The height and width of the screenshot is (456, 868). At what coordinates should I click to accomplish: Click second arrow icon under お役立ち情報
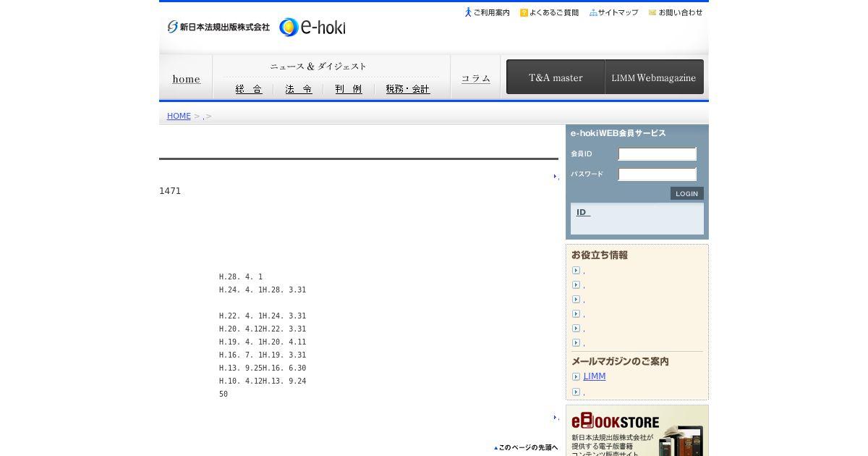click(576, 284)
